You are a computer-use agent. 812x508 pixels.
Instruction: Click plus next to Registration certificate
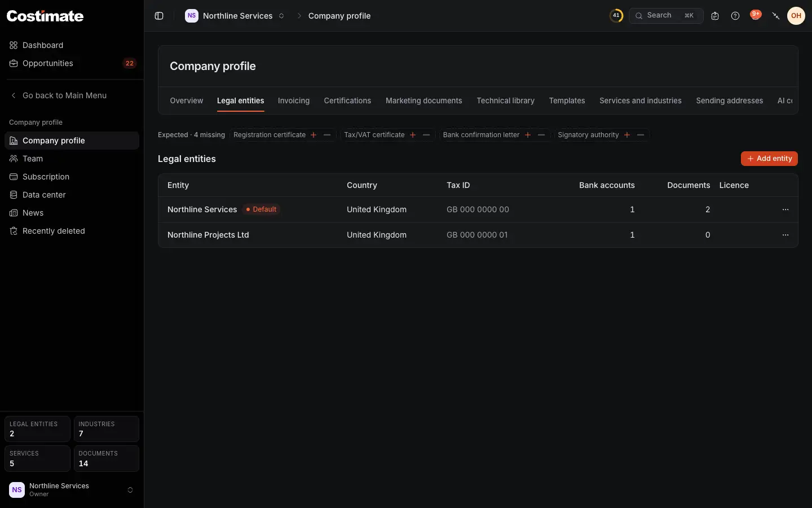[314, 135]
